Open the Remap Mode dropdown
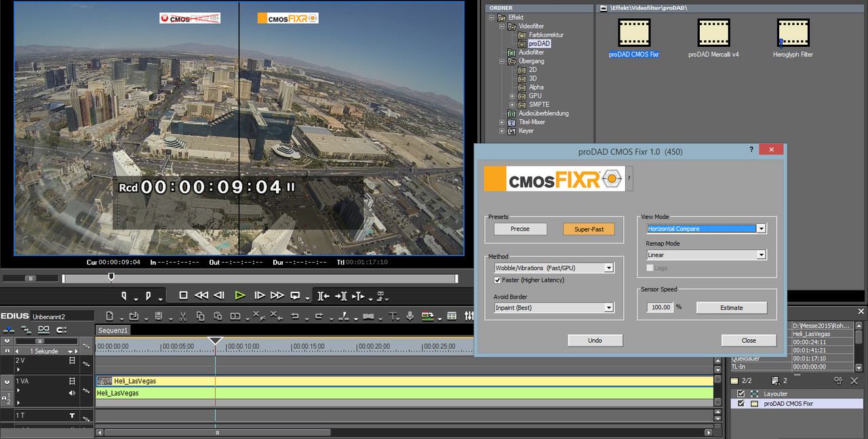 pyautogui.click(x=762, y=254)
